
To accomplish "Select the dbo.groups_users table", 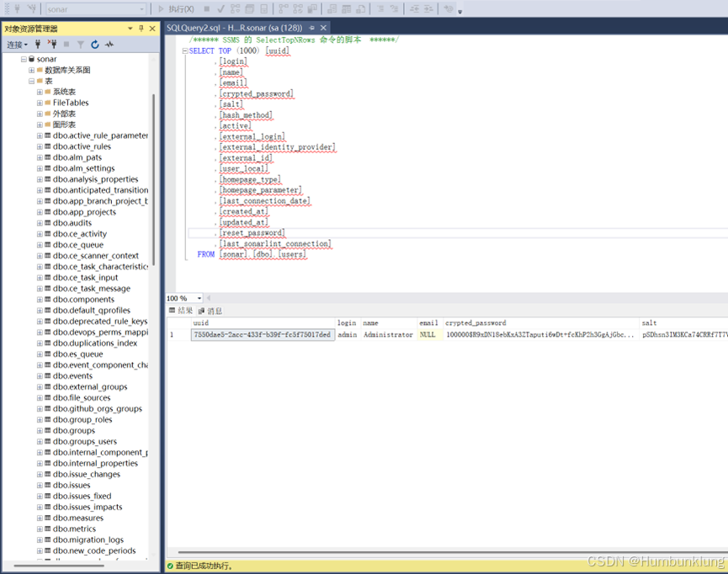I will (x=85, y=441).
